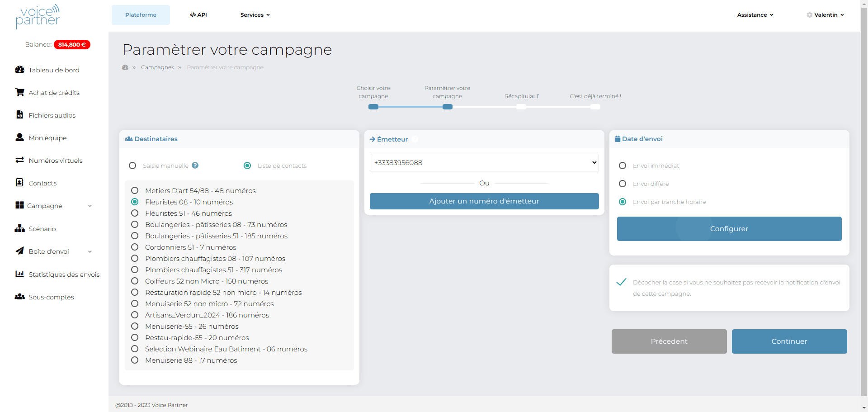Open Numéros virtuels arrows icon
868x412 pixels.
pyautogui.click(x=19, y=160)
